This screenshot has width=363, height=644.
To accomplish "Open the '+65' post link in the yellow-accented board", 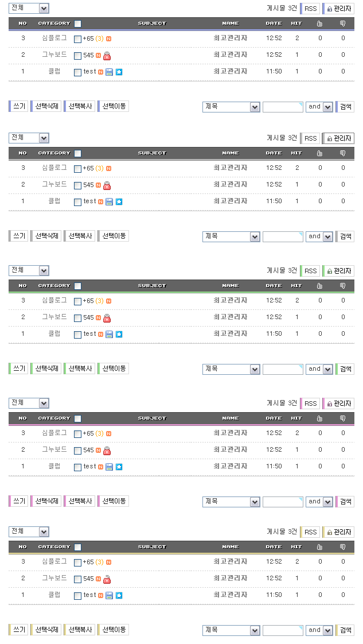I will click(88, 562).
